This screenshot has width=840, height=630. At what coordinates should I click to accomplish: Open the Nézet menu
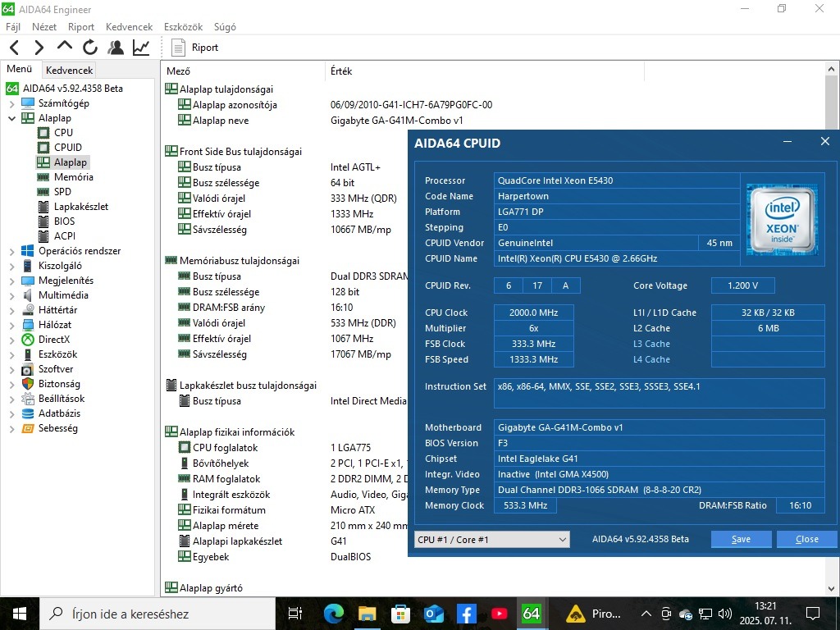coord(44,27)
